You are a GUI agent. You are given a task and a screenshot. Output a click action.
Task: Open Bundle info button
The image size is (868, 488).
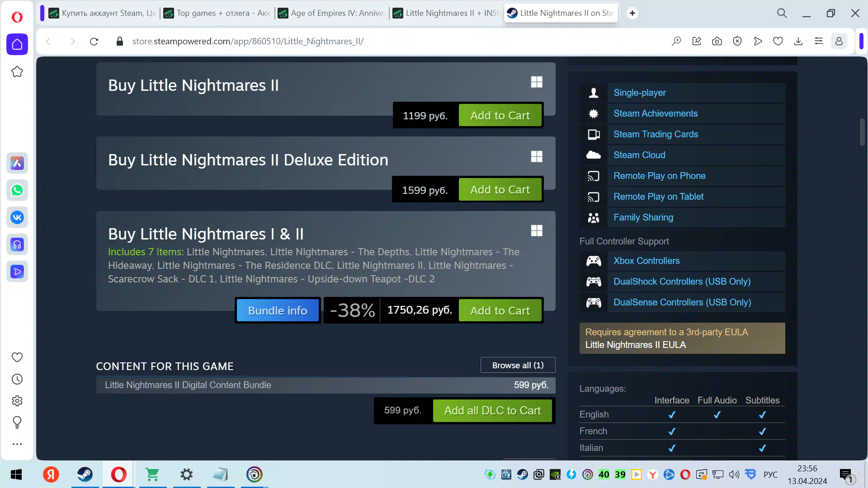(x=278, y=310)
